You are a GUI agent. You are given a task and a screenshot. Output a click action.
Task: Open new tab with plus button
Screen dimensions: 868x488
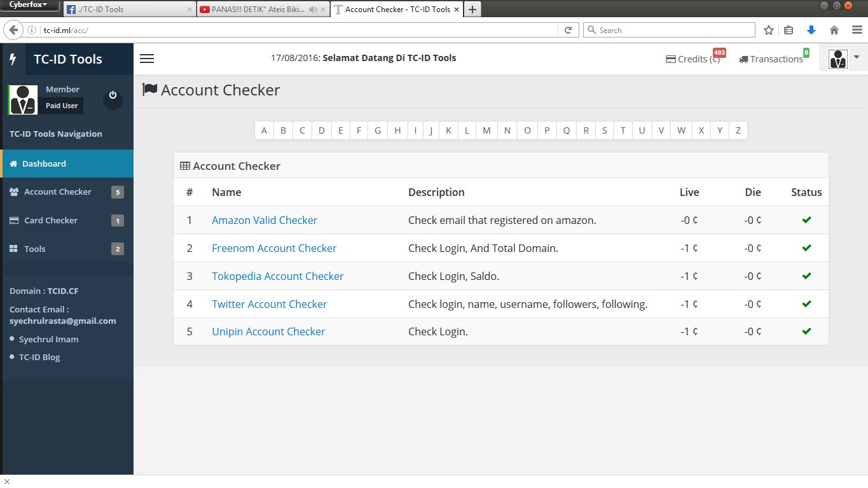[x=472, y=10]
